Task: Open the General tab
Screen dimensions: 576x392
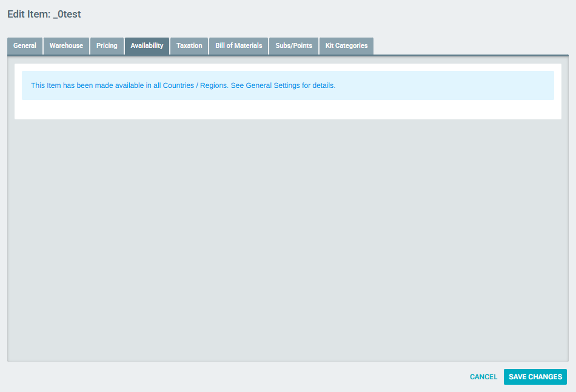Action: coord(25,46)
